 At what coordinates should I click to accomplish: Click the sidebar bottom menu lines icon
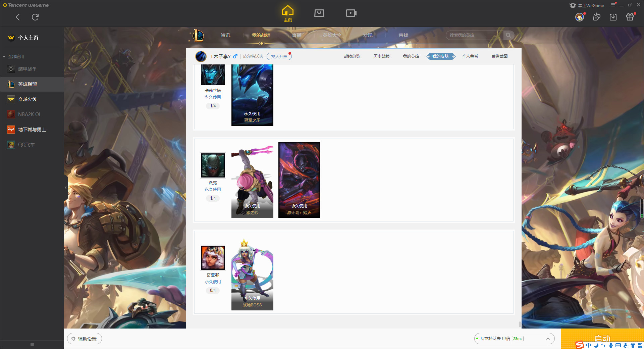coord(32,344)
